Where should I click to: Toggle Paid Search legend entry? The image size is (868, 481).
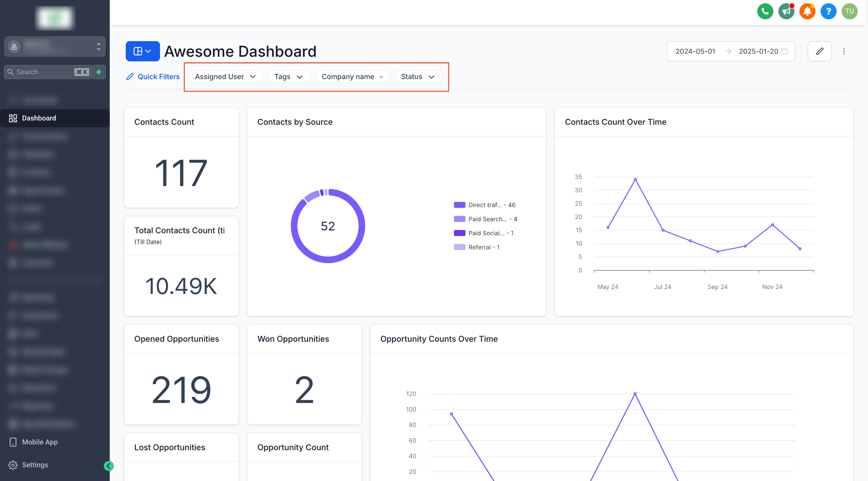(485, 219)
